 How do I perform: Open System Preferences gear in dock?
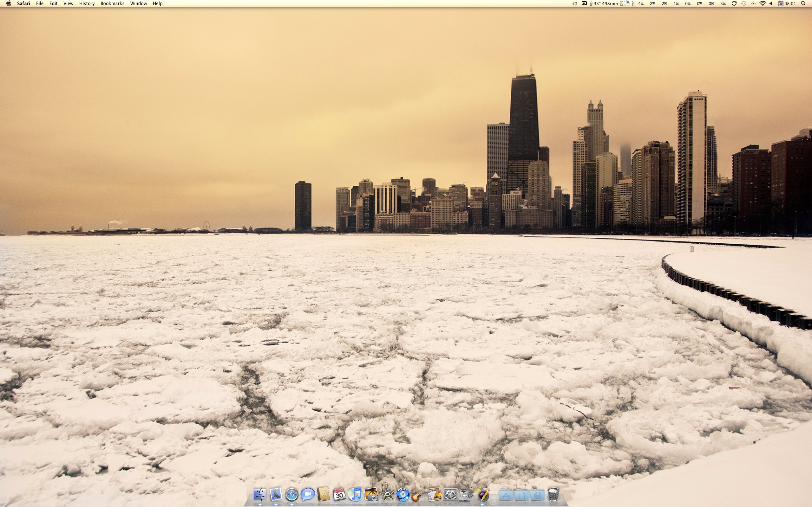450,495
